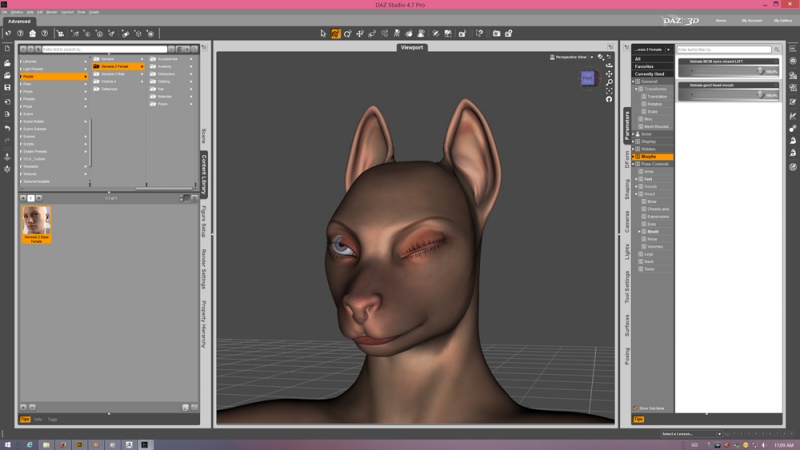Image resolution: width=800 pixels, height=450 pixels.
Task: Click the Frame/zoom magnifier viewport control
Action: tap(609, 82)
